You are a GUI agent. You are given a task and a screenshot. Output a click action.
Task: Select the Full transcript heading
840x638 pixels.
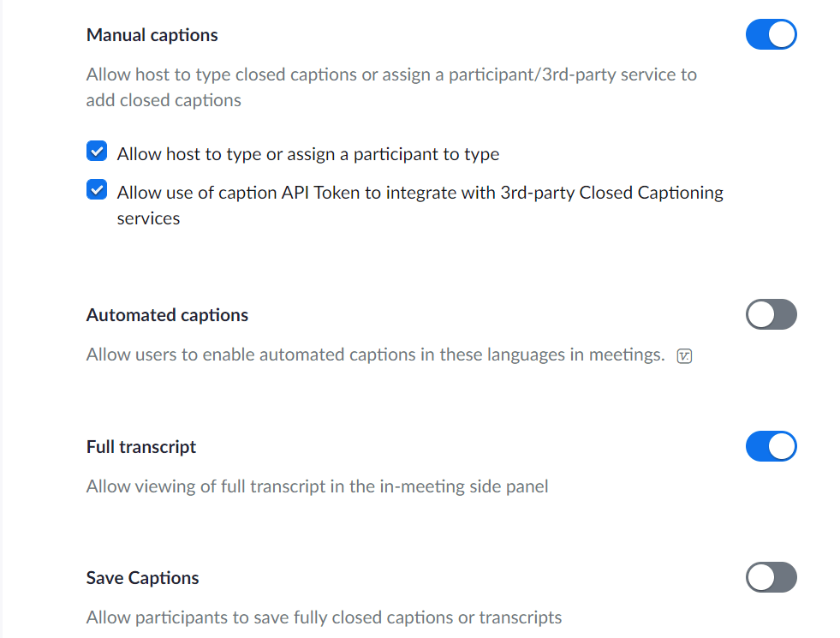click(x=141, y=447)
